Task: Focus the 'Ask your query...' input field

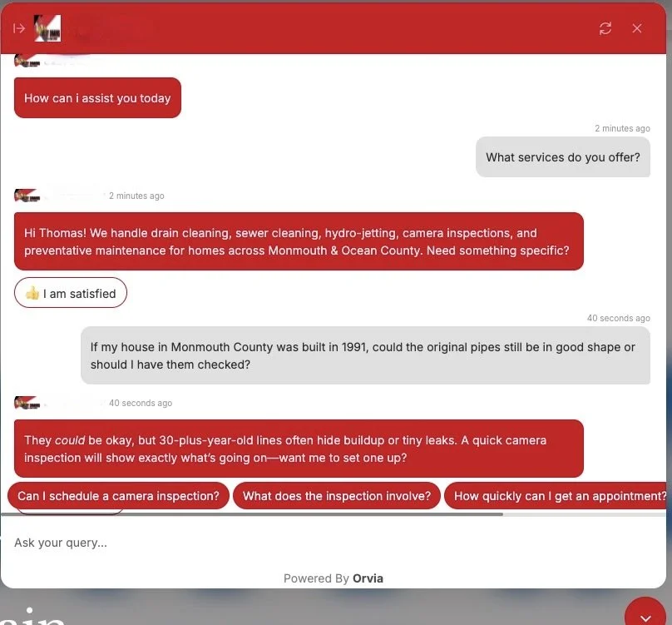Action: (x=333, y=543)
